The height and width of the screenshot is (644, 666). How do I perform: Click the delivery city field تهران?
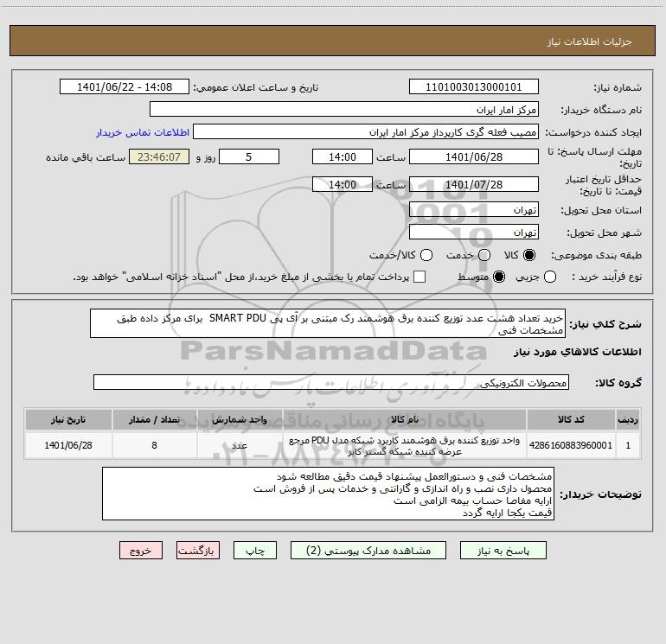tap(474, 232)
